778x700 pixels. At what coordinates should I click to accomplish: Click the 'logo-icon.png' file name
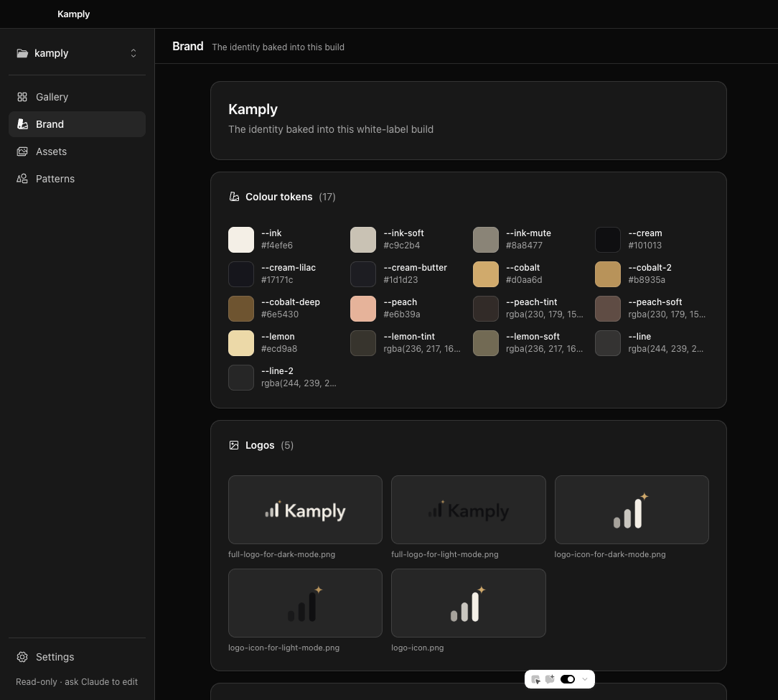(417, 648)
